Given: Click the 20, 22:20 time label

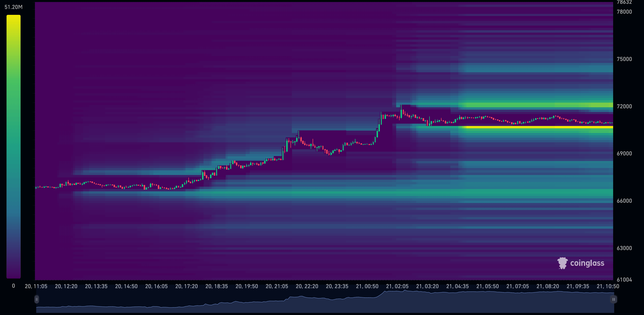Looking at the screenshot, I should (307, 286).
